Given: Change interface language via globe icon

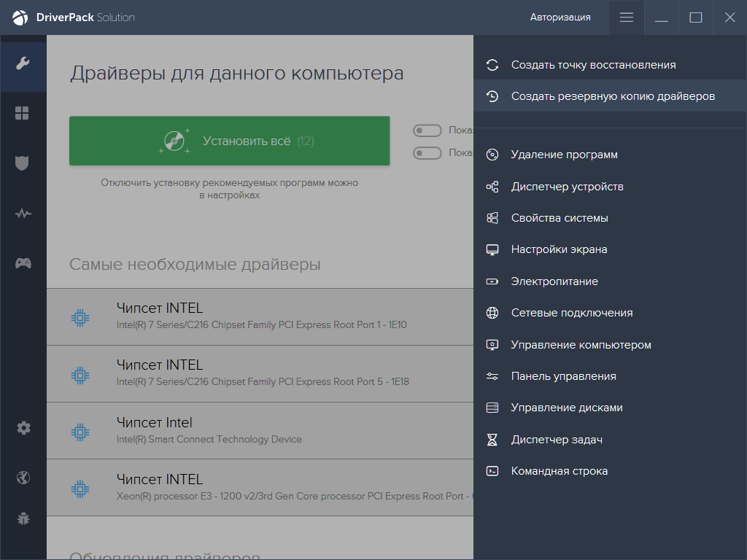Looking at the screenshot, I should click(23, 478).
